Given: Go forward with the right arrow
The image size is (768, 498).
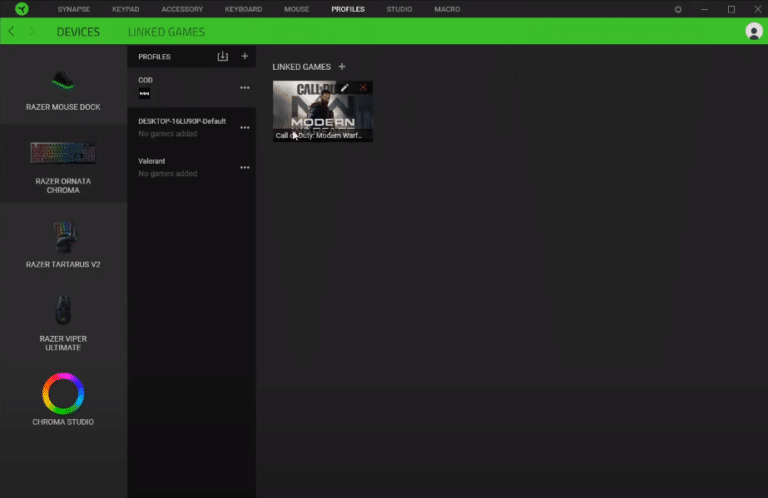Looking at the screenshot, I should [x=32, y=31].
